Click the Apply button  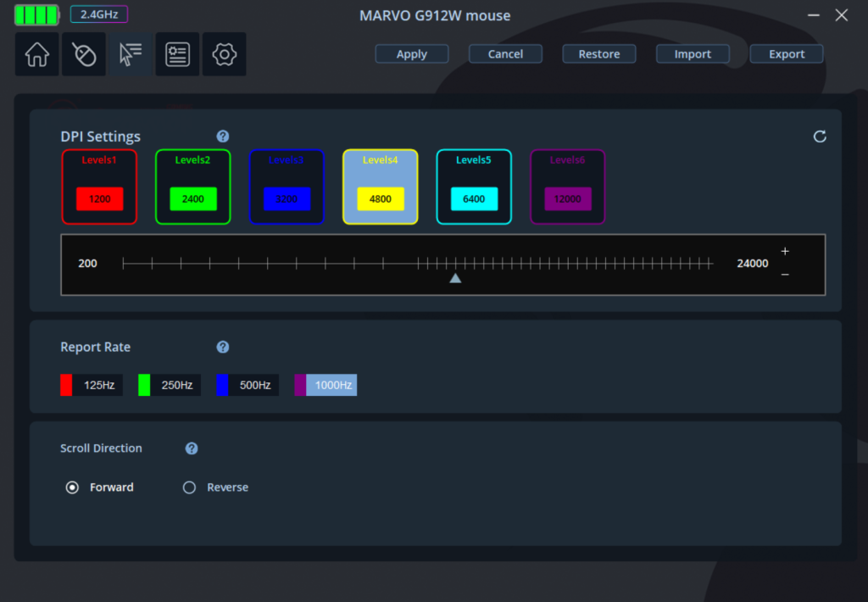tap(412, 54)
